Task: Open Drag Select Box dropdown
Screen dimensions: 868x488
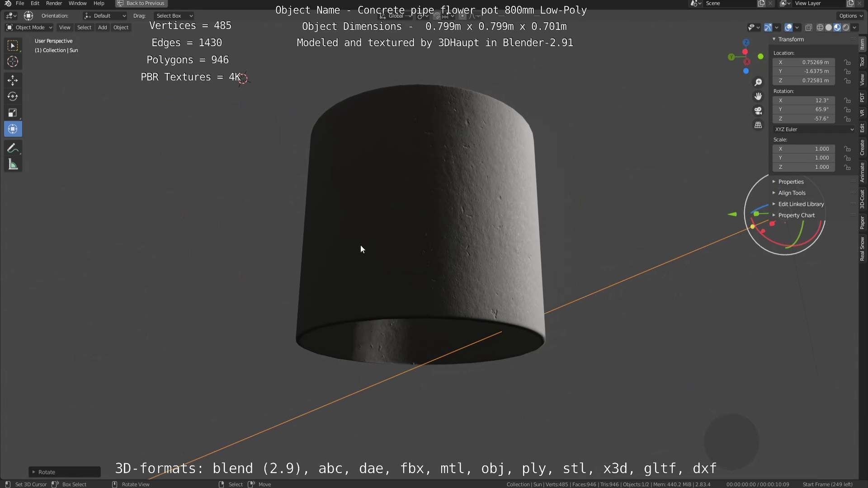Action: pyautogui.click(x=174, y=16)
